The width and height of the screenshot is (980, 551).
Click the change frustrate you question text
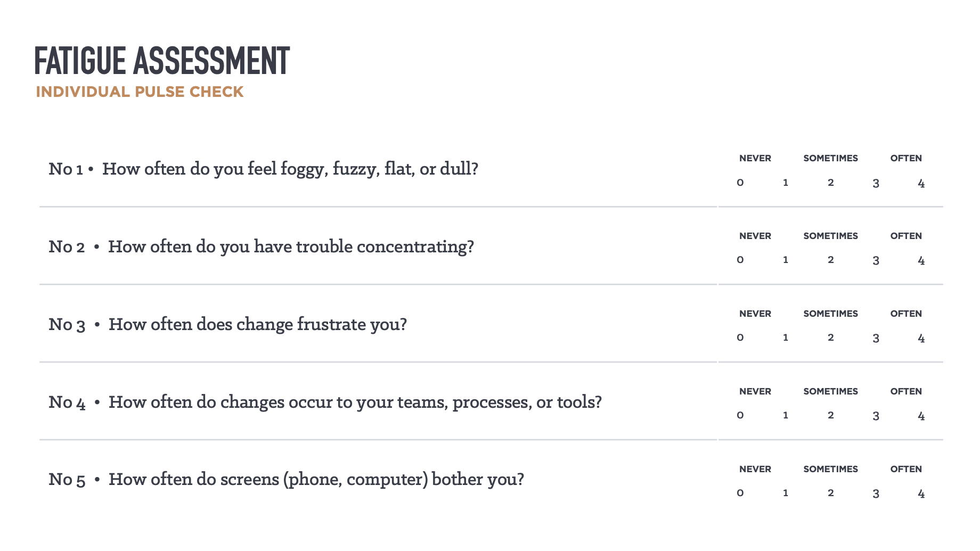tap(258, 324)
